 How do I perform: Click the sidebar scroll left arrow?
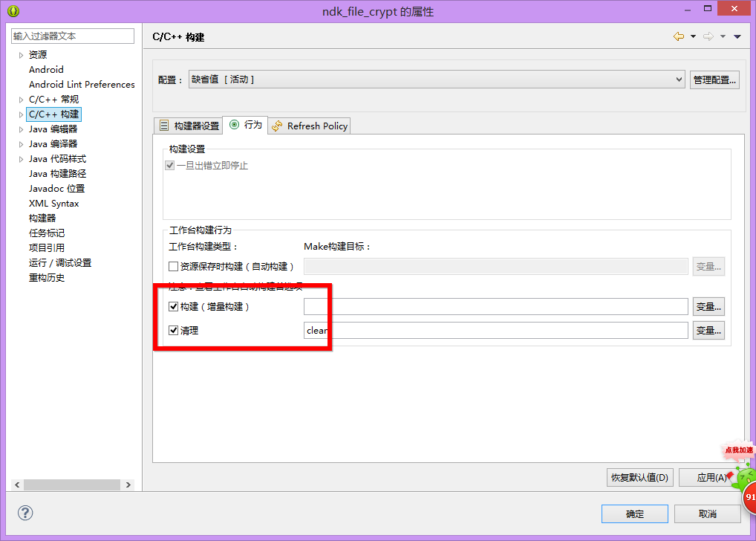tap(17, 485)
